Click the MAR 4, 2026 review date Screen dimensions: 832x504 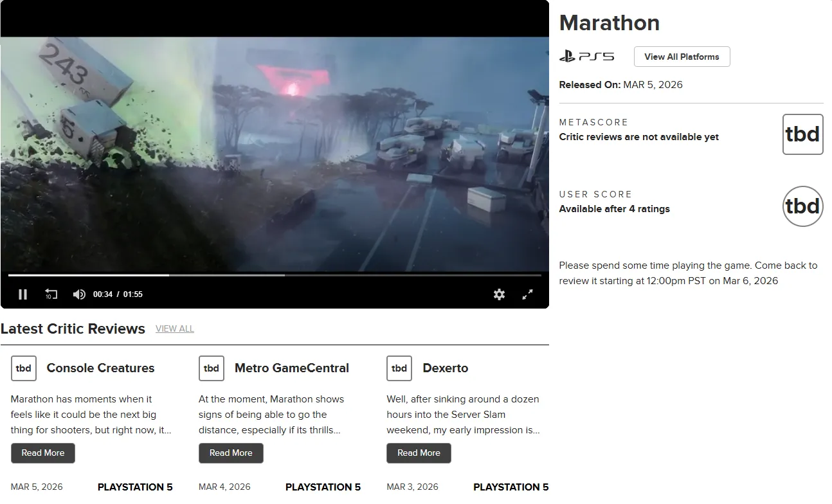click(224, 487)
